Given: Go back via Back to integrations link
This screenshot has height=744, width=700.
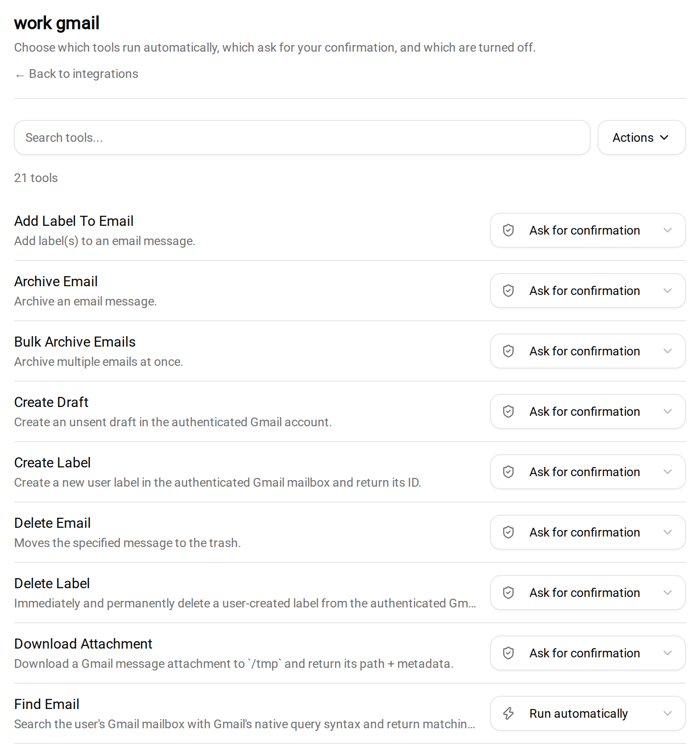Looking at the screenshot, I should click(x=77, y=74).
